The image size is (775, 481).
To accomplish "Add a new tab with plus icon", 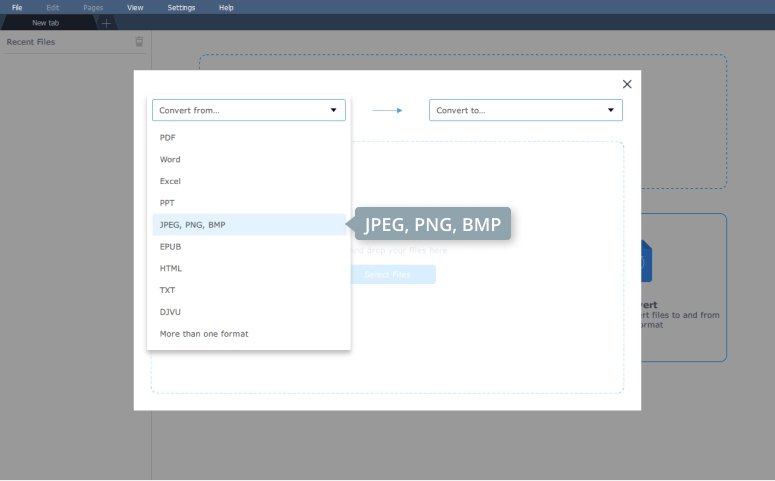I will point(106,23).
